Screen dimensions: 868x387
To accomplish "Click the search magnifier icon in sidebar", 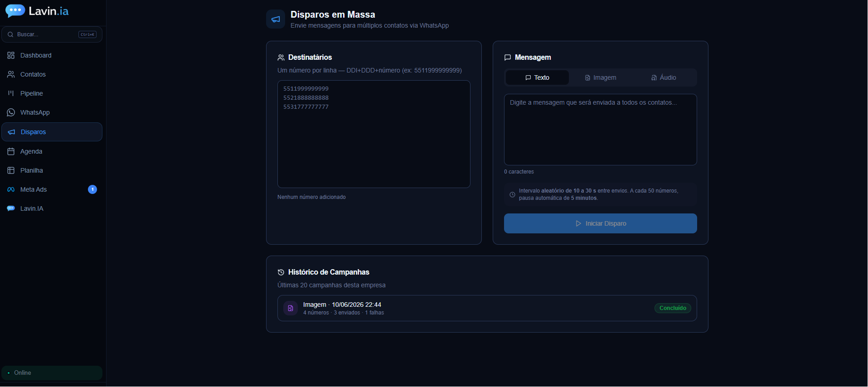I will coord(10,34).
